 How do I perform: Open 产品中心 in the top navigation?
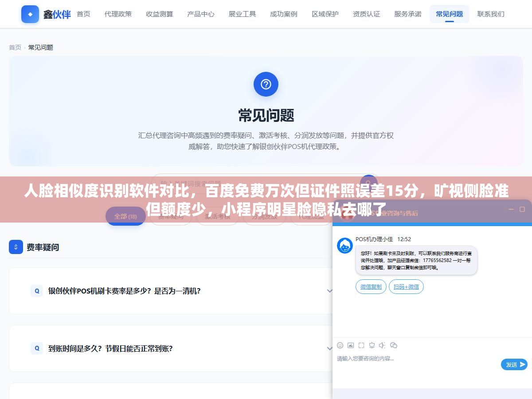201,14
